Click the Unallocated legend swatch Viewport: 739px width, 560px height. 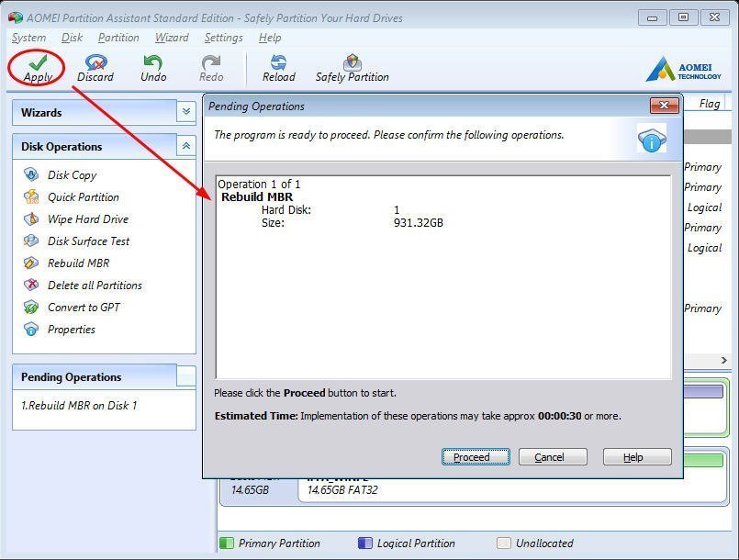pyautogui.click(x=504, y=543)
